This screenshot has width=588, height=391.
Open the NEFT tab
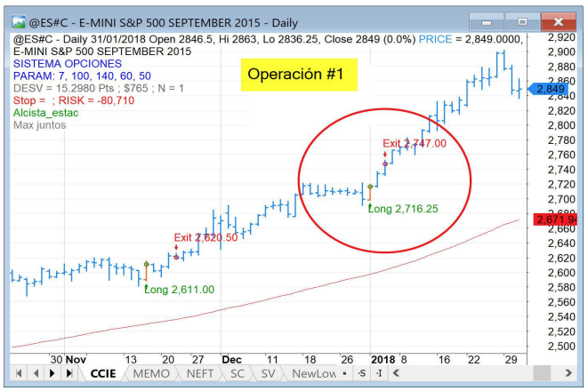[199, 373]
